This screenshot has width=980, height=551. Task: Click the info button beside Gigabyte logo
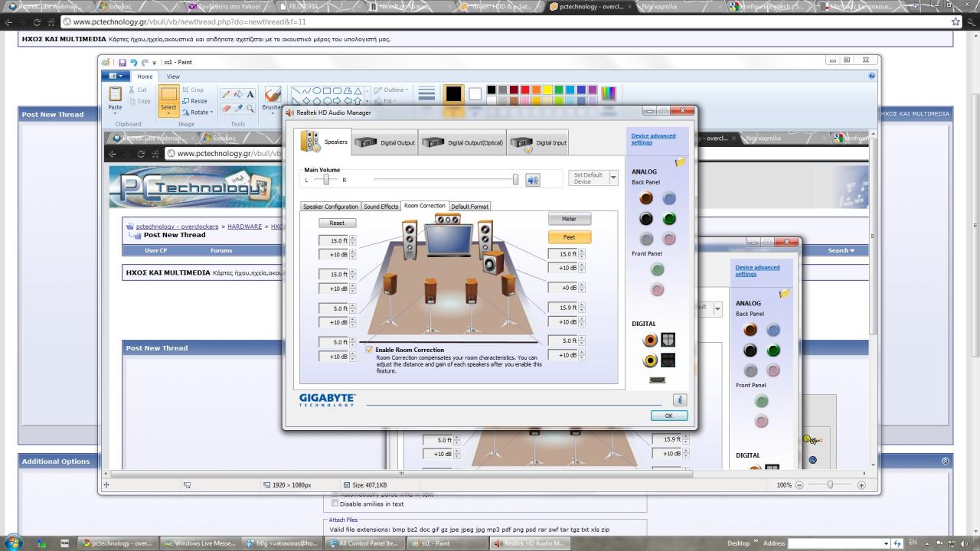tap(680, 400)
